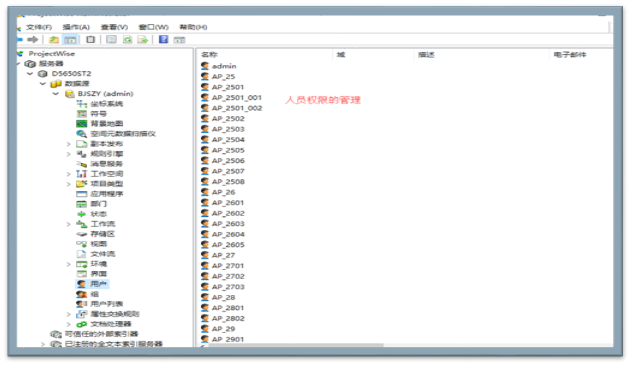Select the 界面 node icon
631x366 pixels.
click(x=82, y=274)
